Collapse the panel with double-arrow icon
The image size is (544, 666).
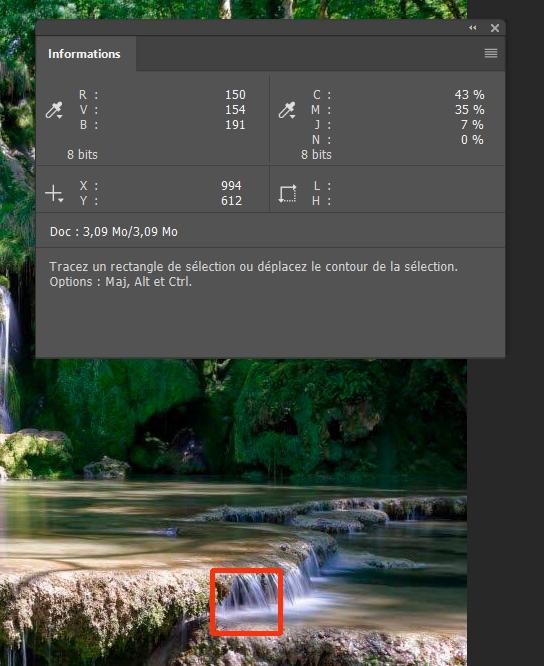[x=472, y=28]
